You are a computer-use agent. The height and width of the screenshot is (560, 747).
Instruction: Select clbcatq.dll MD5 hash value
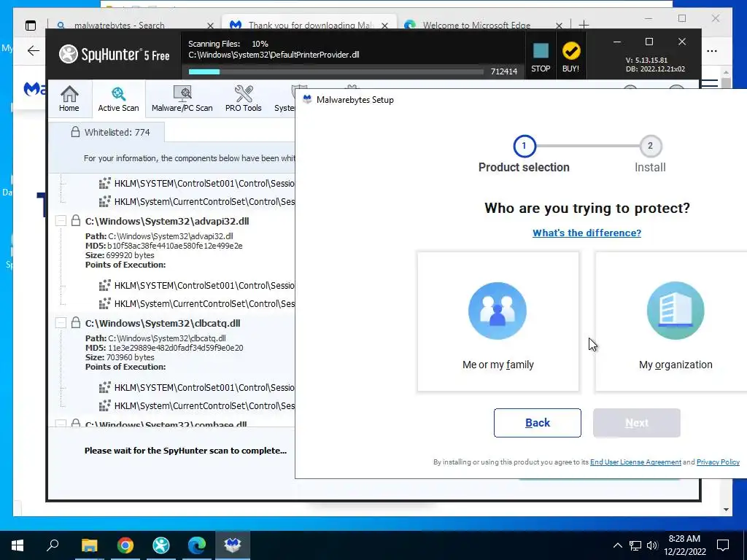coord(175,348)
